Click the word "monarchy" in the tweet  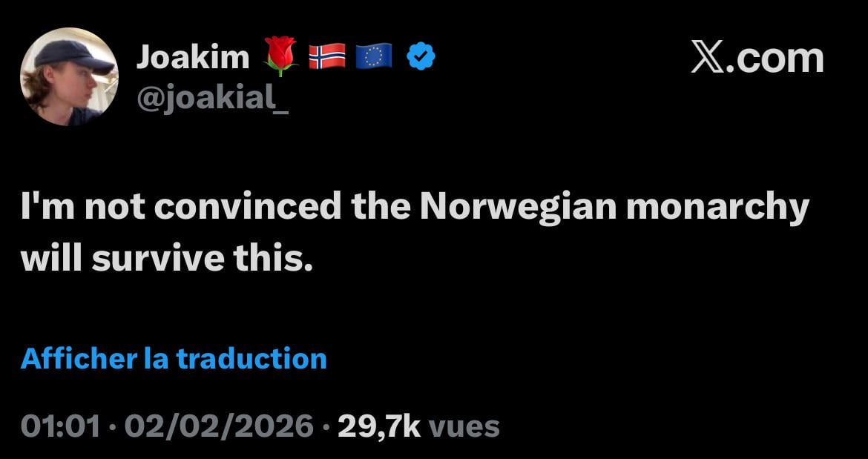717,210
